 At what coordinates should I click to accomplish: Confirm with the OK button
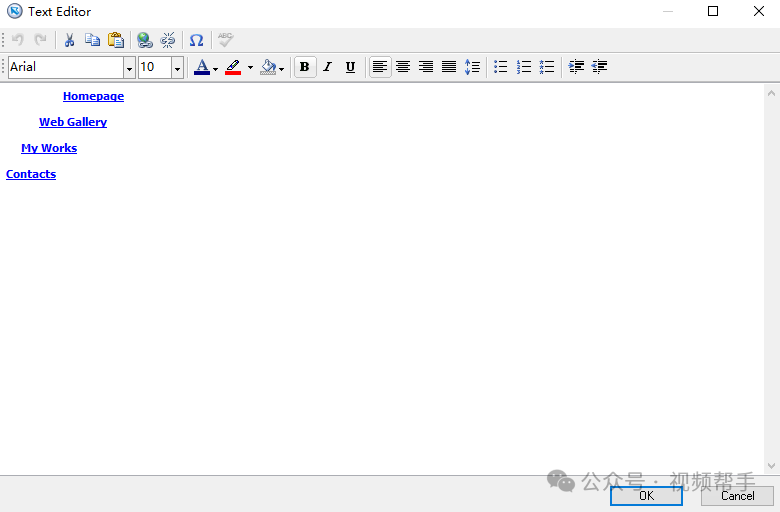[646, 496]
